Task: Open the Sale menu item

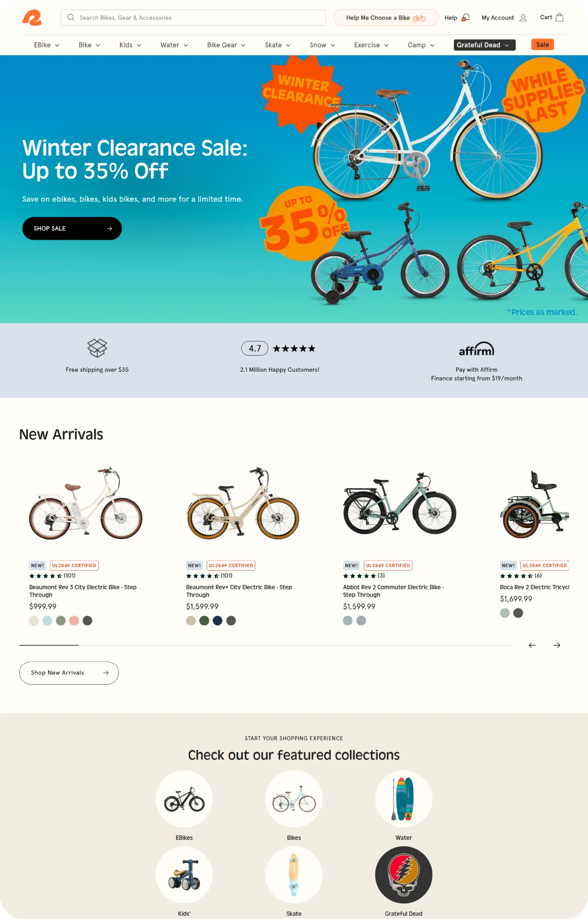Action: click(x=543, y=45)
